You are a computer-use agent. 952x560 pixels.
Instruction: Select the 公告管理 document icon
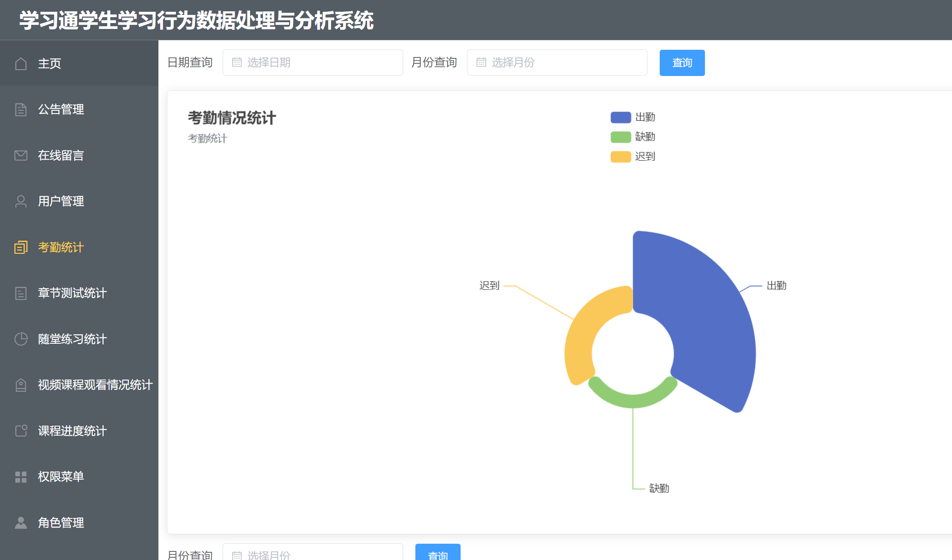pos(21,109)
